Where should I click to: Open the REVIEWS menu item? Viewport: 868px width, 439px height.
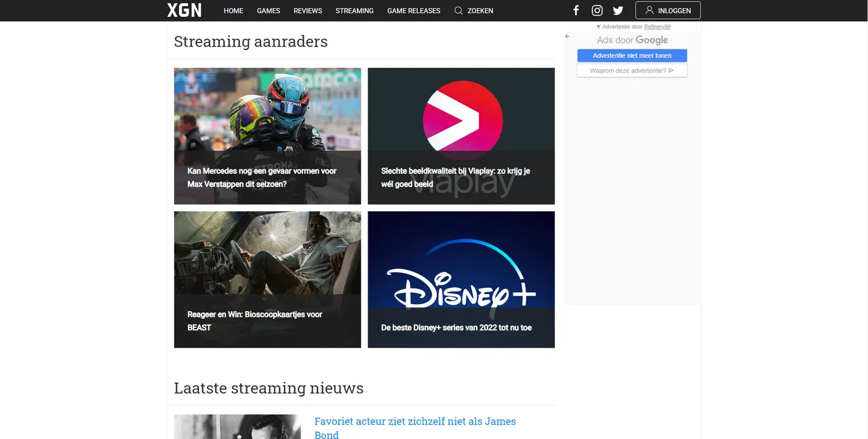tap(308, 11)
